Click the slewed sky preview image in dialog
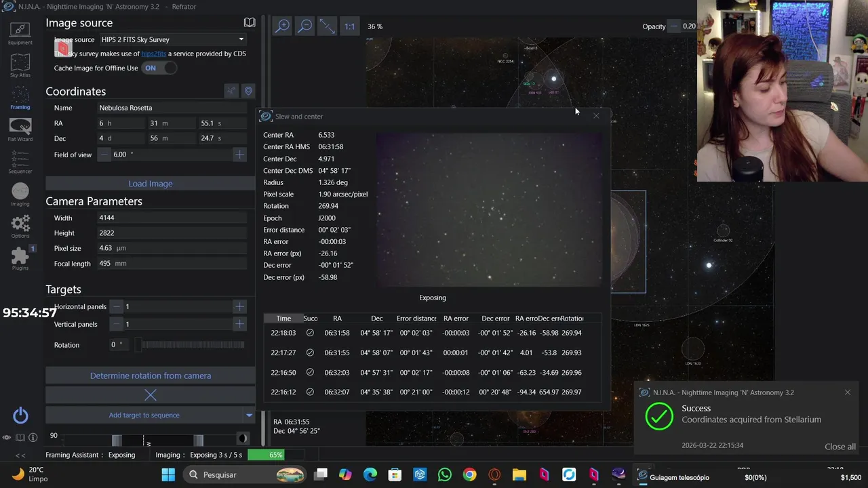Viewport: 868px width, 488px height. (489, 210)
